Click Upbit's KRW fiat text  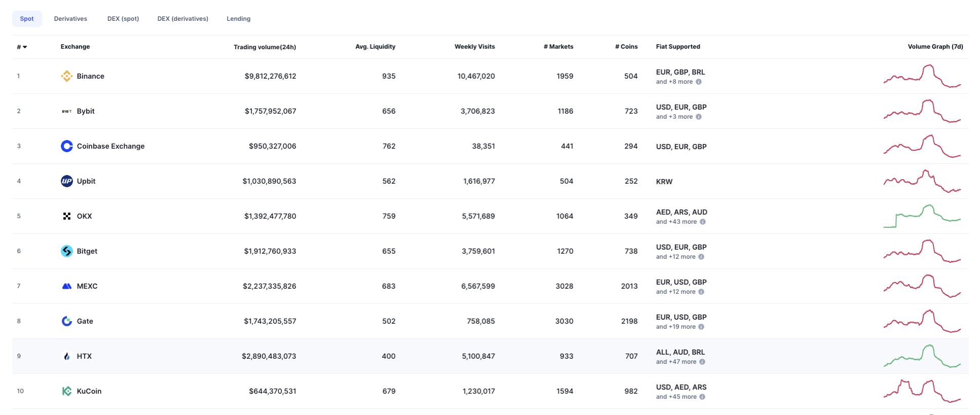[x=664, y=182]
